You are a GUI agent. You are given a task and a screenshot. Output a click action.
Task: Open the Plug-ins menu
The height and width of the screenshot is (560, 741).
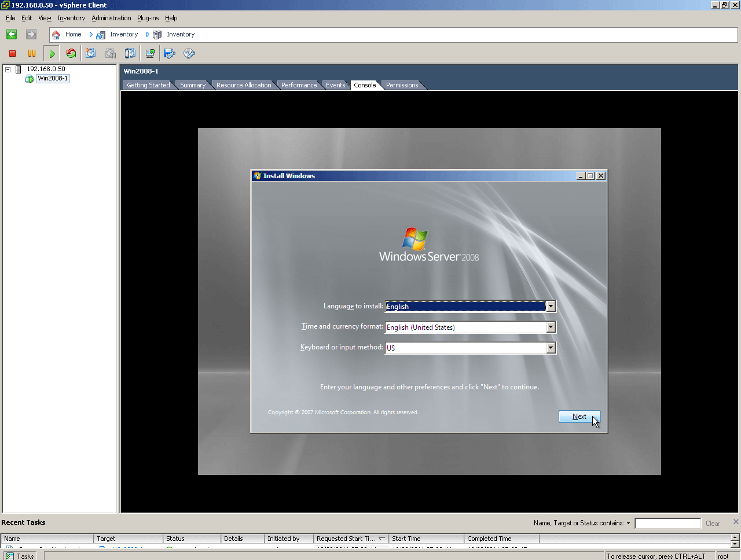click(x=148, y=18)
